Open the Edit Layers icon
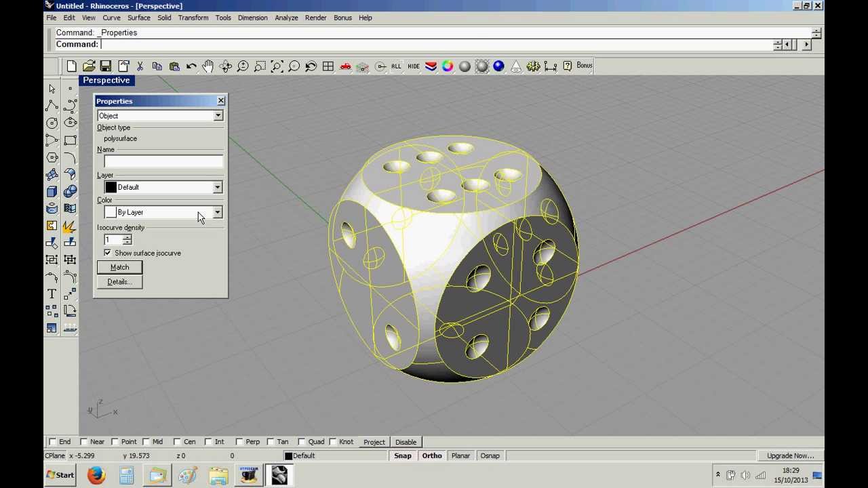 click(x=431, y=66)
